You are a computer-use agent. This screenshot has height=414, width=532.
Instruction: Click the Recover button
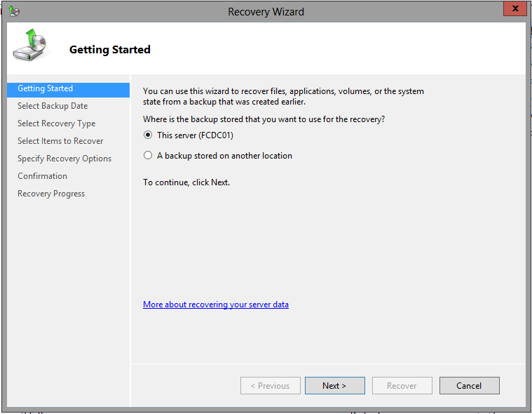(x=402, y=385)
